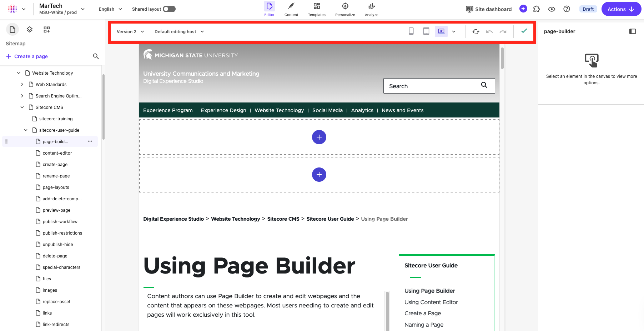Collapse the Website Technology tree node

(19, 73)
